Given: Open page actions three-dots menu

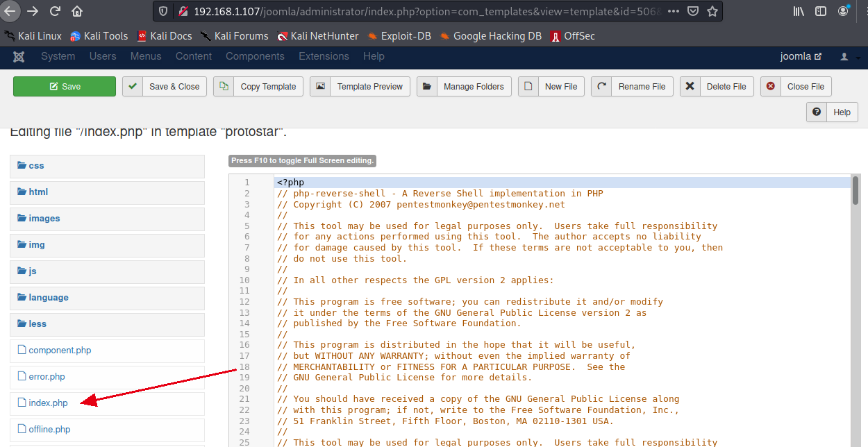Looking at the screenshot, I should coord(673,11).
